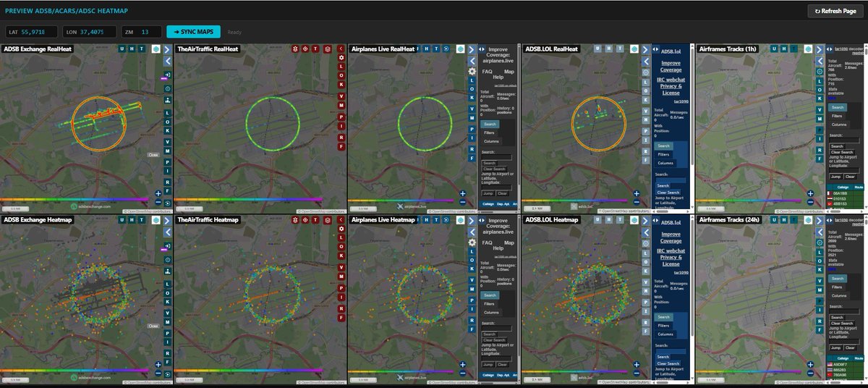Toggle sidebar width arrows in Airplanes Live RealHeat

click(482, 49)
